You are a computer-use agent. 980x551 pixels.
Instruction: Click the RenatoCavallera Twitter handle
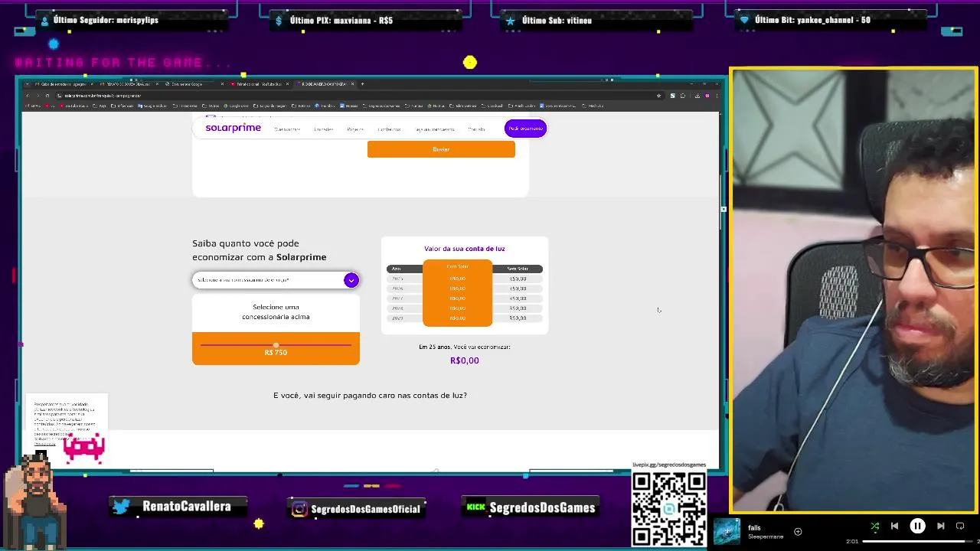coord(187,507)
